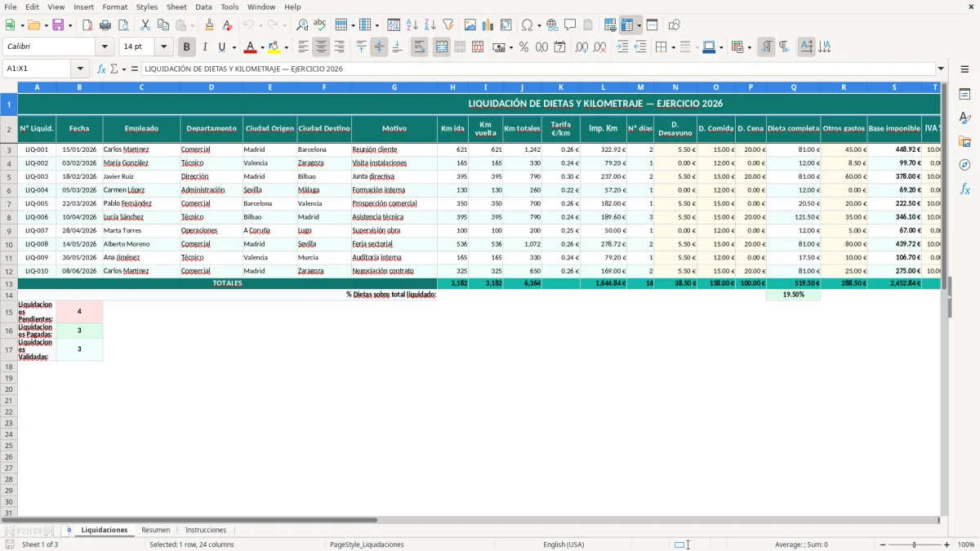Apply the red Font Color swatch

coord(252,47)
